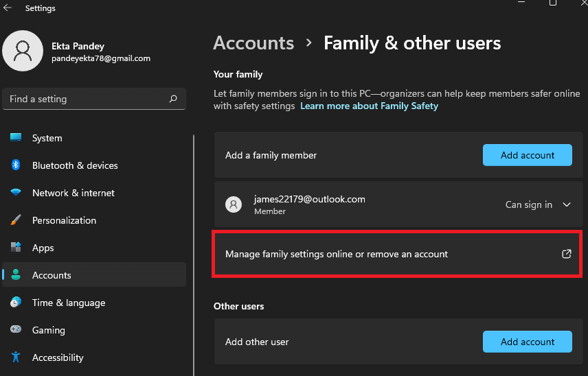This screenshot has height=376, width=588.
Task: Open Learn more about Family Safety link
Action: tap(369, 106)
